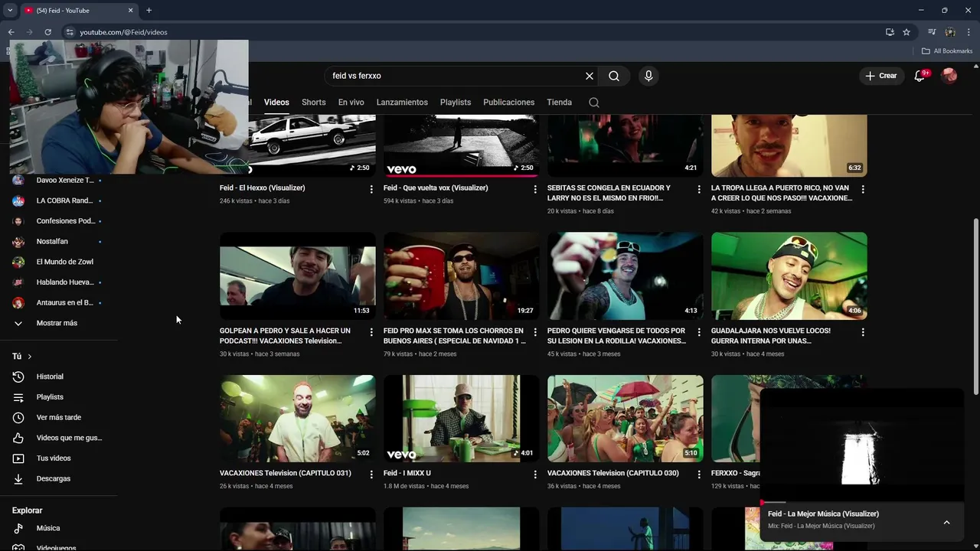Open the notifications bell
This screenshot has height=551, width=980.
click(x=920, y=76)
